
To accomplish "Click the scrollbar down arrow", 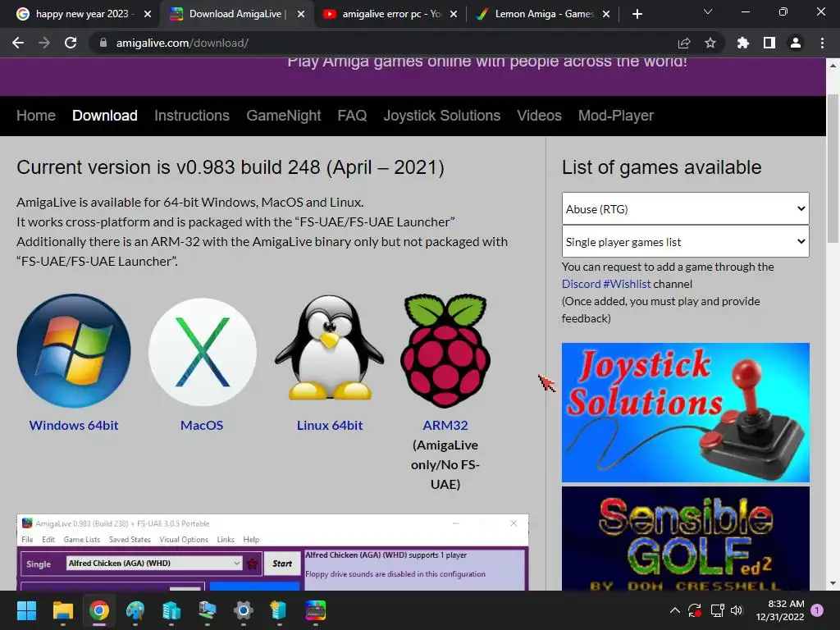I will (833, 584).
